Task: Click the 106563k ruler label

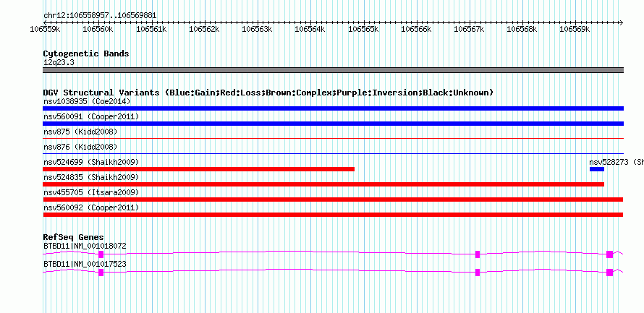Action: (257, 29)
